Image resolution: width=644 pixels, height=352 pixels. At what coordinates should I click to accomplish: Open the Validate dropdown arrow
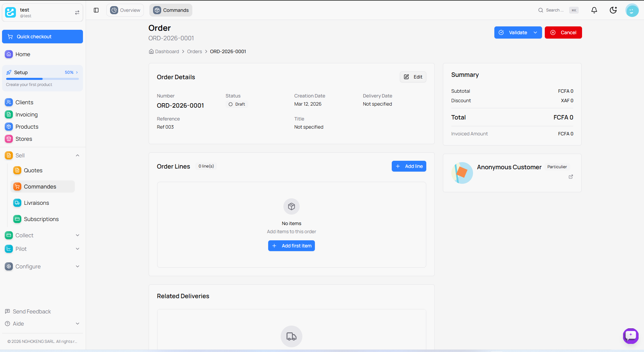pos(535,32)
